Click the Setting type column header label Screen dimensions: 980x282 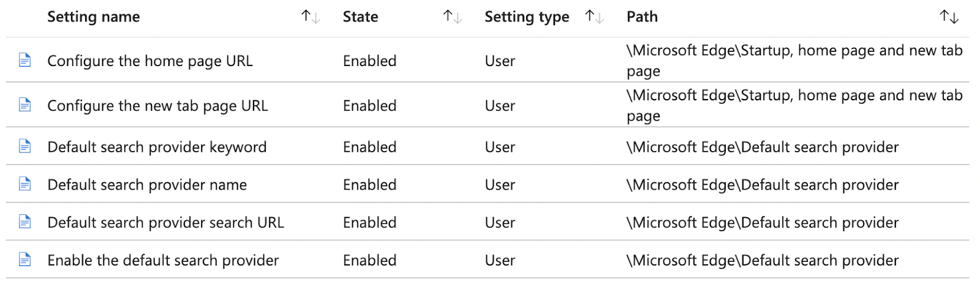[x=527, y=17]
